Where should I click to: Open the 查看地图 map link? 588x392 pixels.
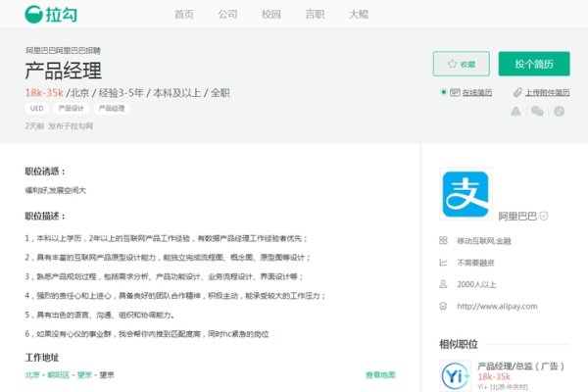click(380, 374)
